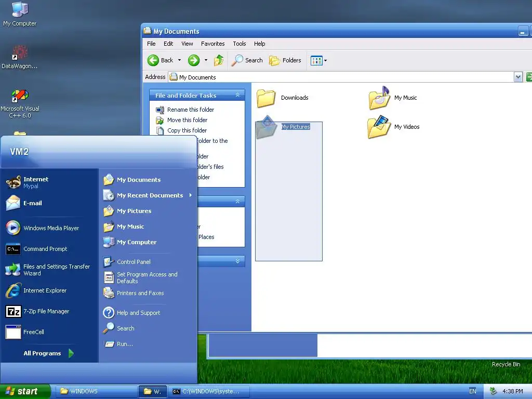Viewport: 532px width, 399px height.
Task: Click the Search toolbar button in Explorer
Action: [x=247, y=60]
